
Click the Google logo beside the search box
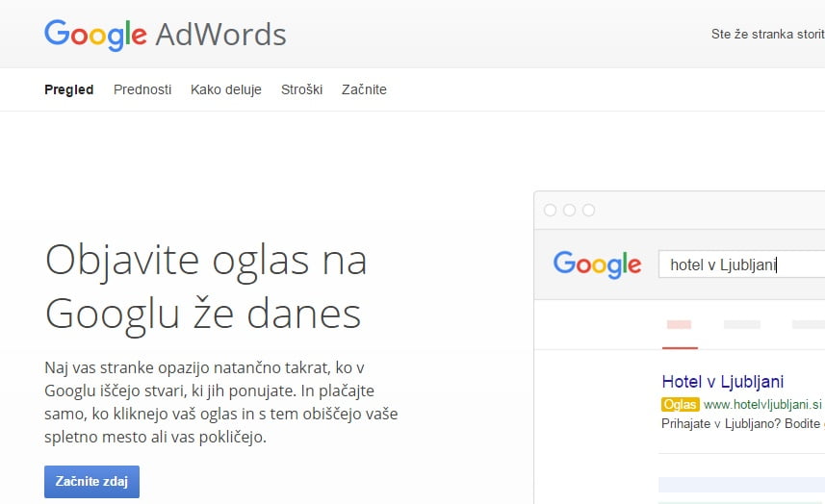(597, 265)
